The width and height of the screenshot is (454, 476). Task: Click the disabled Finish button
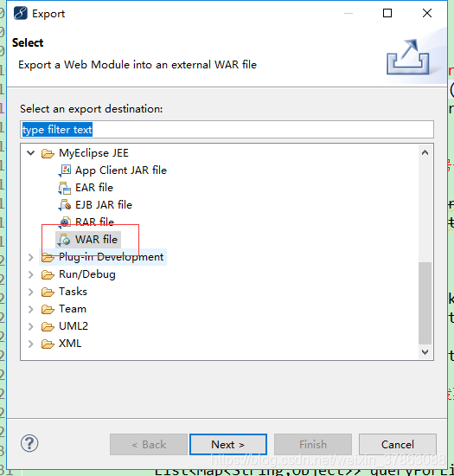[x=313, y=445]
